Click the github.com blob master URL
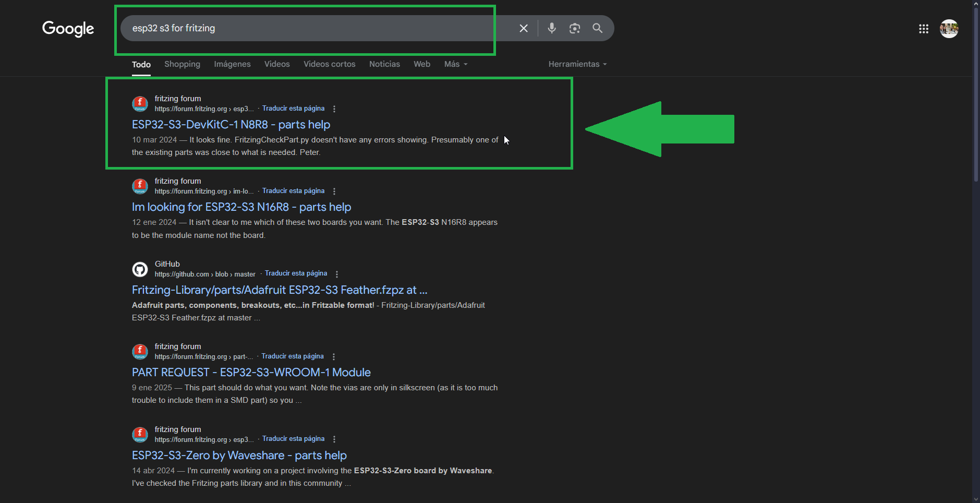Screen dimensions: 980x503 click(205, 274)
